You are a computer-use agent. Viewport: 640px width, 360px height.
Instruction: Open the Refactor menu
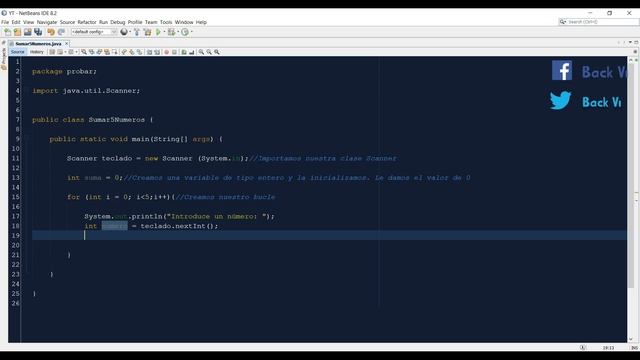click(87, 22)
